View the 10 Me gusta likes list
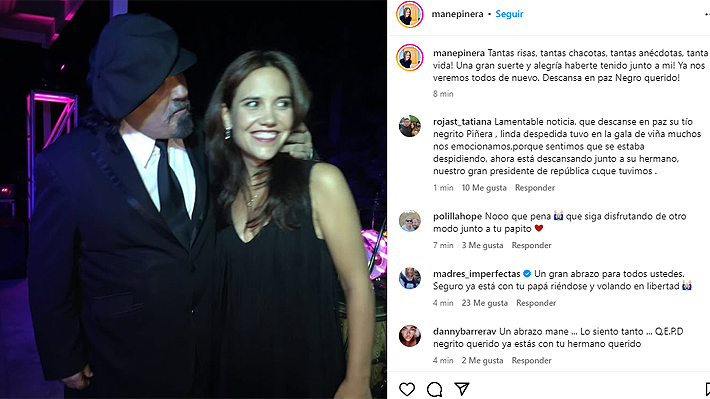This screenshot has height=399, width=710. point(484,187)
